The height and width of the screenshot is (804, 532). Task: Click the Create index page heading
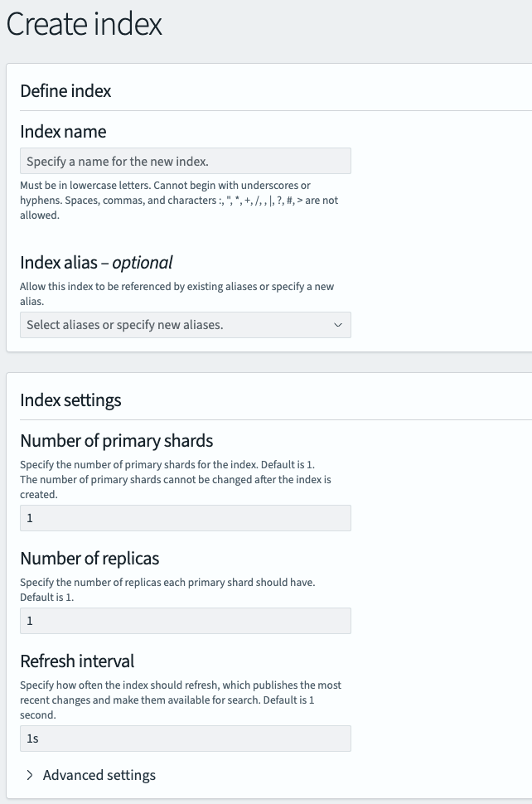[x=85, y=24]
